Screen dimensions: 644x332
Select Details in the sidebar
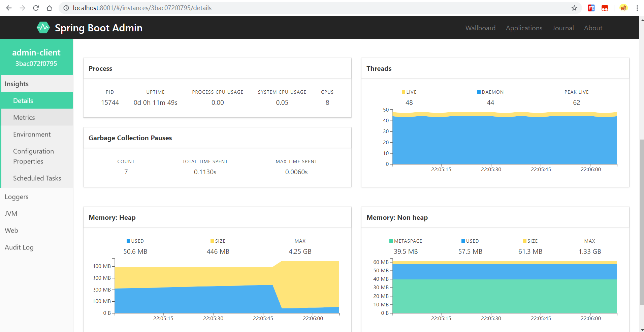click(x=37, y=100)
